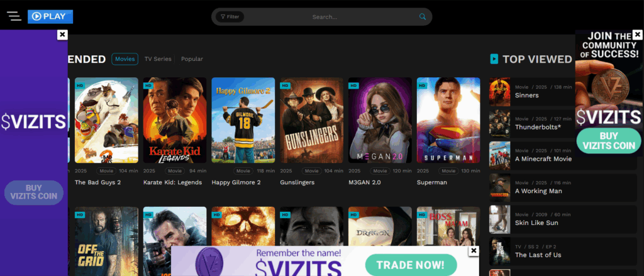Switch to the TV Series tab
The width and height of the screenshot is (644, 276).
158,59
